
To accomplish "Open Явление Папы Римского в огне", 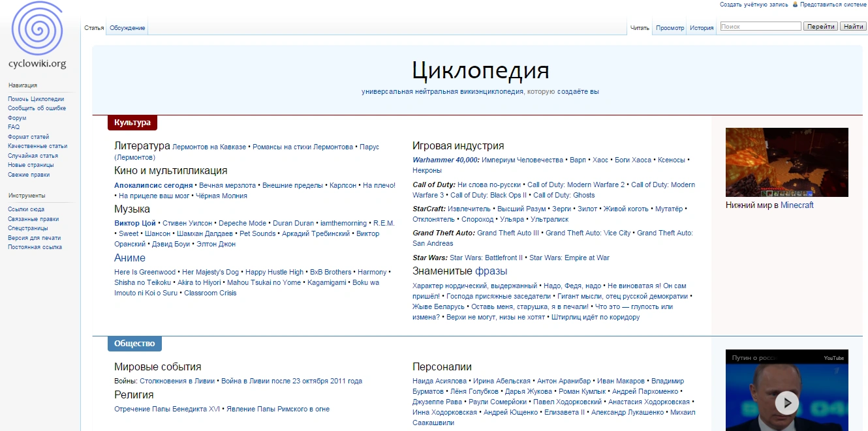I will (x=278, y=409).
